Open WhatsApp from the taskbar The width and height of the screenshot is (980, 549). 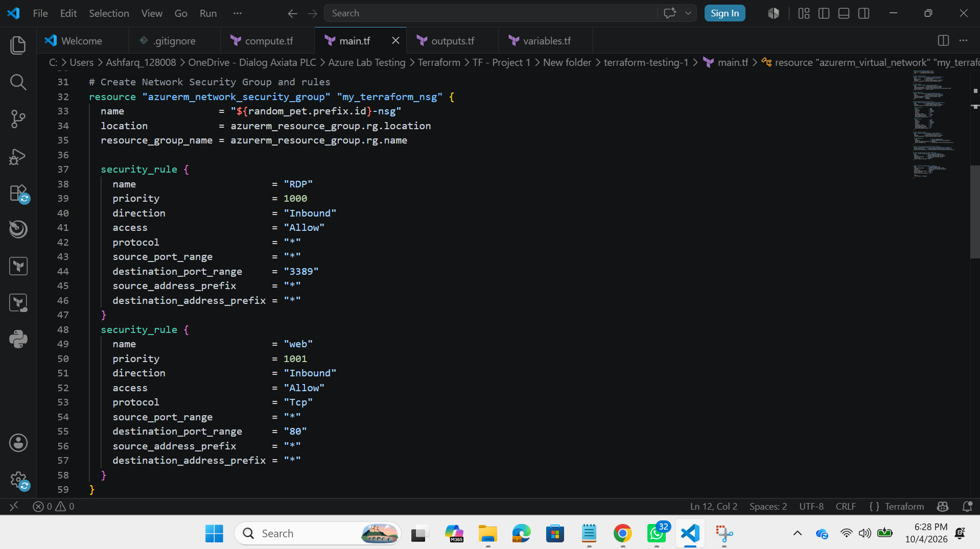coord(656,534)
